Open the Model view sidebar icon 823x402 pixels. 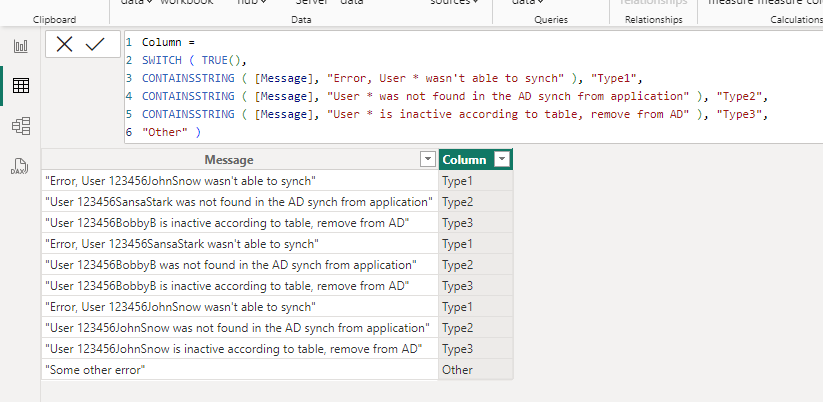point(20,126)
